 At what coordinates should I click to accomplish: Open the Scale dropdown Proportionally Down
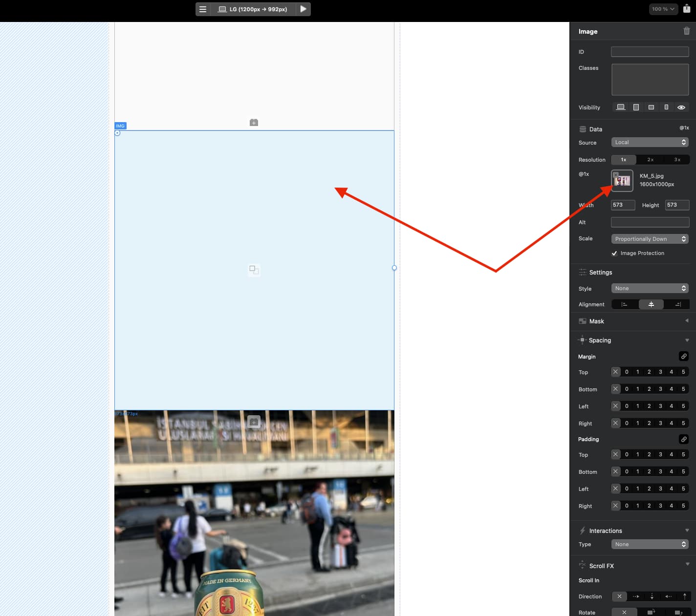(650, 239)
